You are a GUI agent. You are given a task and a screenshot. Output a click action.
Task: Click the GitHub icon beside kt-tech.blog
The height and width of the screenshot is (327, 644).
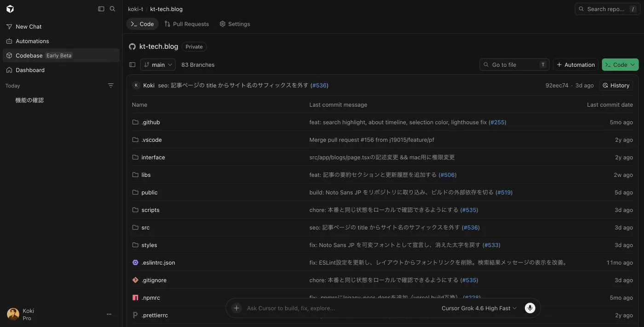point(132,47)
